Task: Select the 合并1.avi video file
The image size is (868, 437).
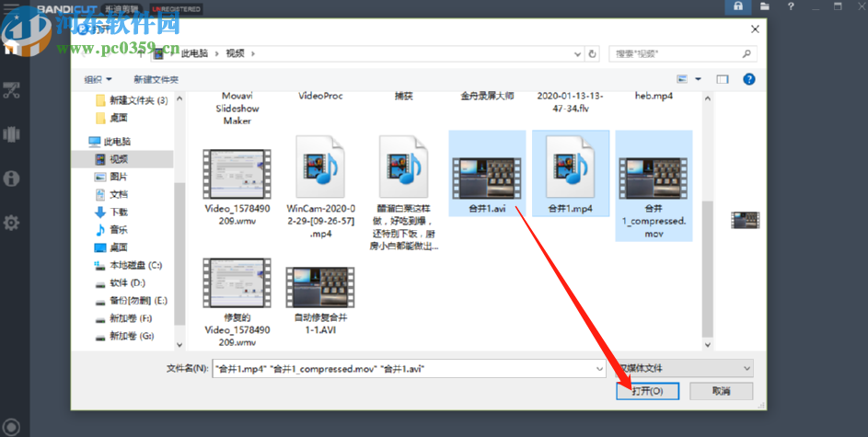Action: tap(487, 173)
